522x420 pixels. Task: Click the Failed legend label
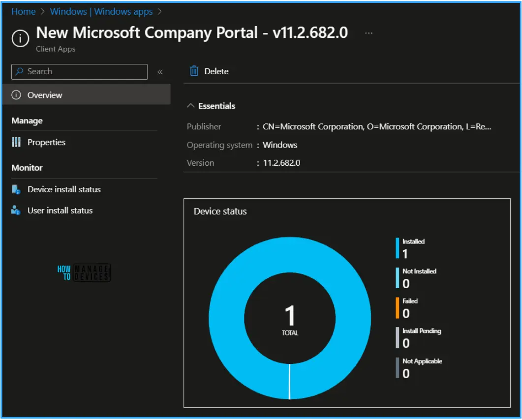[410, 301]
